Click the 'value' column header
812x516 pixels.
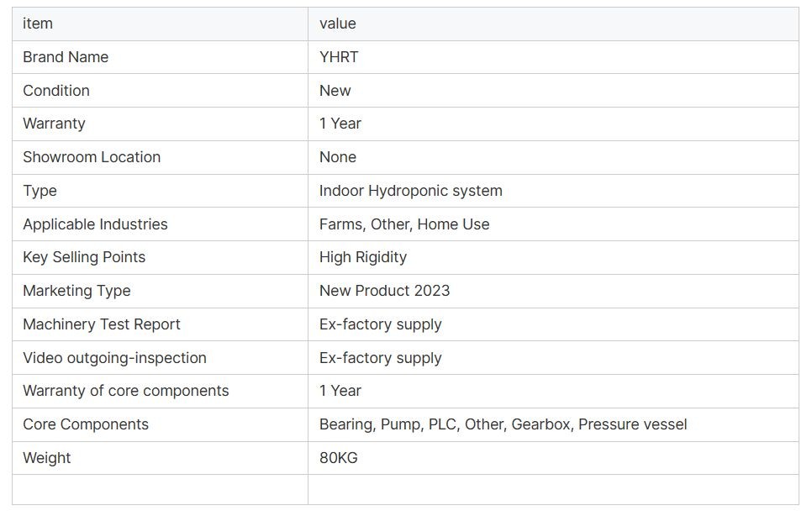338,24
